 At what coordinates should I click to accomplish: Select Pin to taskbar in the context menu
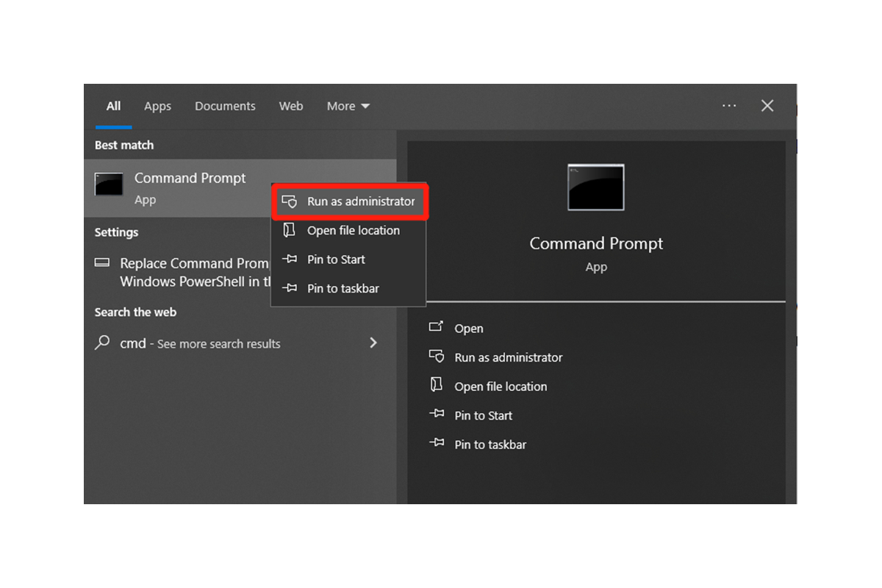(343, 288)
